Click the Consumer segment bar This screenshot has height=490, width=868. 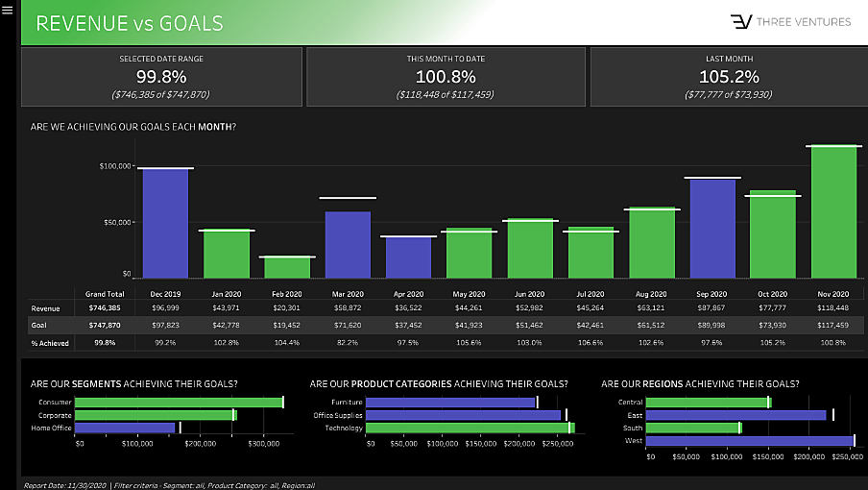pyautogui.click(x=179, y=403)
